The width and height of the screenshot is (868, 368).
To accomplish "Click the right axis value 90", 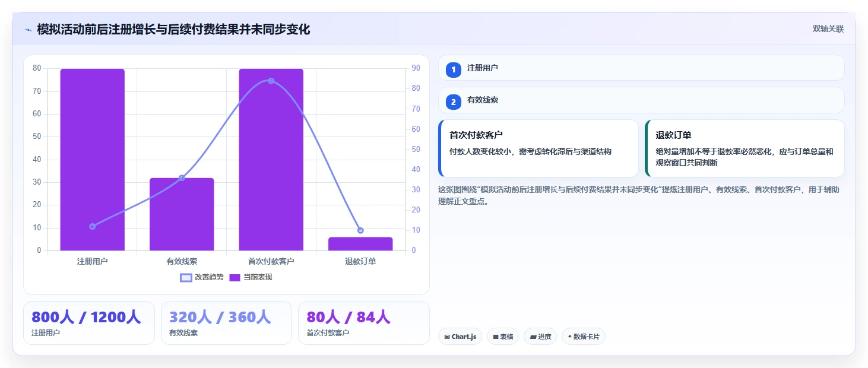I will pyautogui.click(x=416, y=68).
